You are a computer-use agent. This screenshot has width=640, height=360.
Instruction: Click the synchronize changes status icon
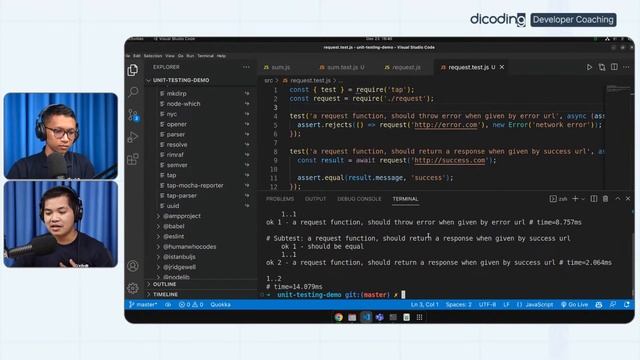tap(168, 305)
